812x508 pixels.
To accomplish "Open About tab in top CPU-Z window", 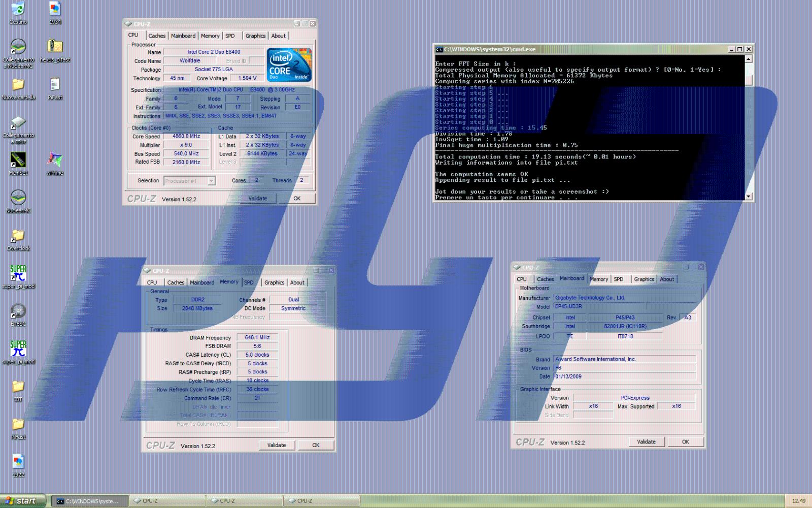I will pyautogui.click(x=278, y=36).
